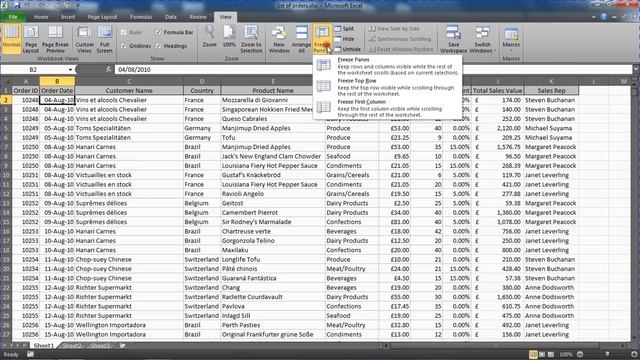Select the Total Sales Value header cell
The image size is (640, 360).
click(x=498, y=91)
